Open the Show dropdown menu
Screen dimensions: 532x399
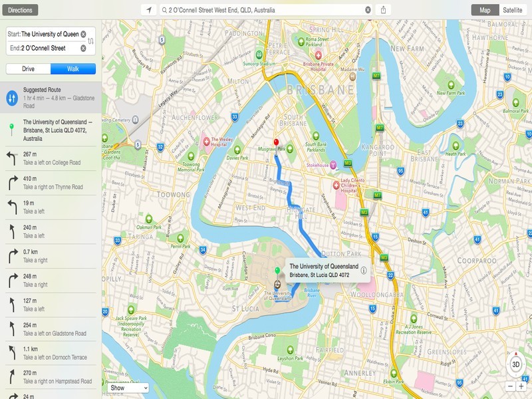(129, 388)
